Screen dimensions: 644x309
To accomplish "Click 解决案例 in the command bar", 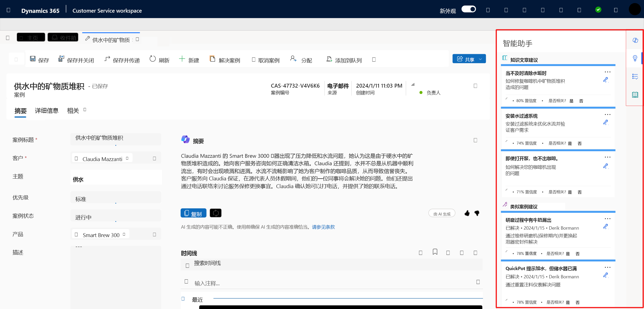I will (x=225, y=60).
